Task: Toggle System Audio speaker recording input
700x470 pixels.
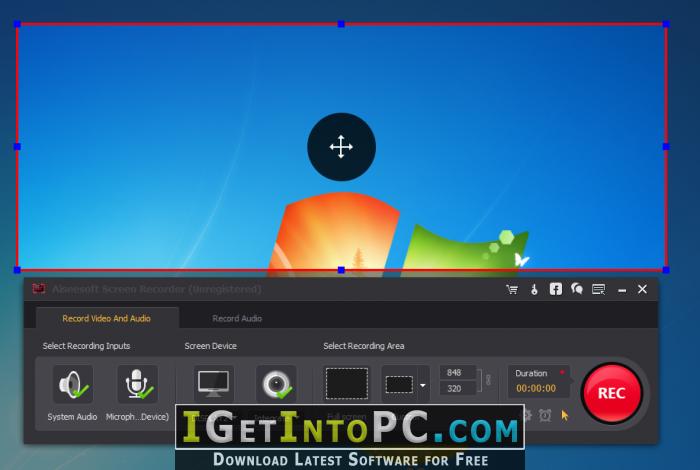Action: [x=73, y=384]
